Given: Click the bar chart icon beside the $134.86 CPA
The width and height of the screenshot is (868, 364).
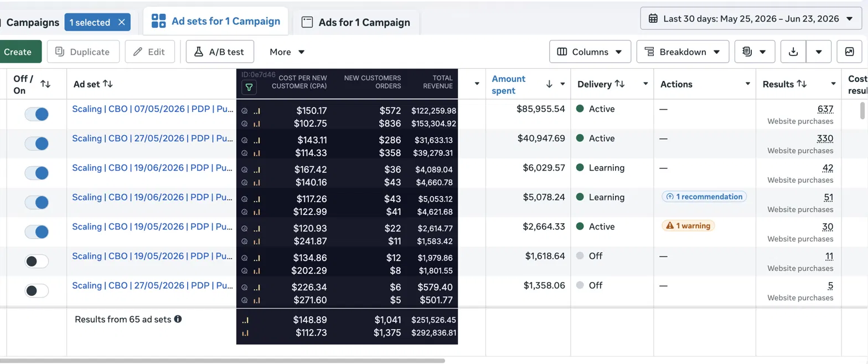Looking at the screenshot, I should [257, 258].
